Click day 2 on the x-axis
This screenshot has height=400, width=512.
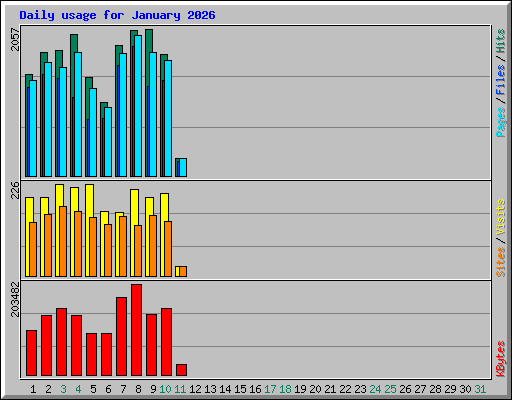48,389
